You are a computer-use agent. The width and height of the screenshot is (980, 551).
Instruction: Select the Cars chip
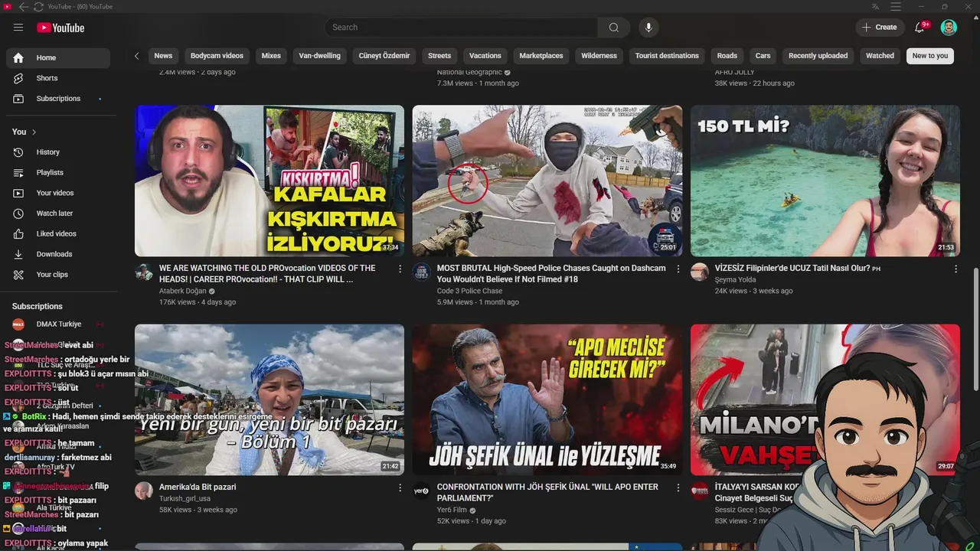point(763,56)
